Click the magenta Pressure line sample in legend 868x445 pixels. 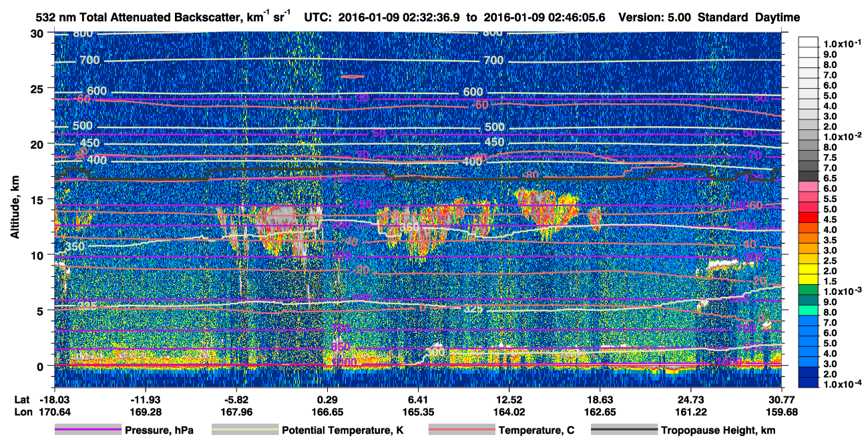(x=88, y=430)
